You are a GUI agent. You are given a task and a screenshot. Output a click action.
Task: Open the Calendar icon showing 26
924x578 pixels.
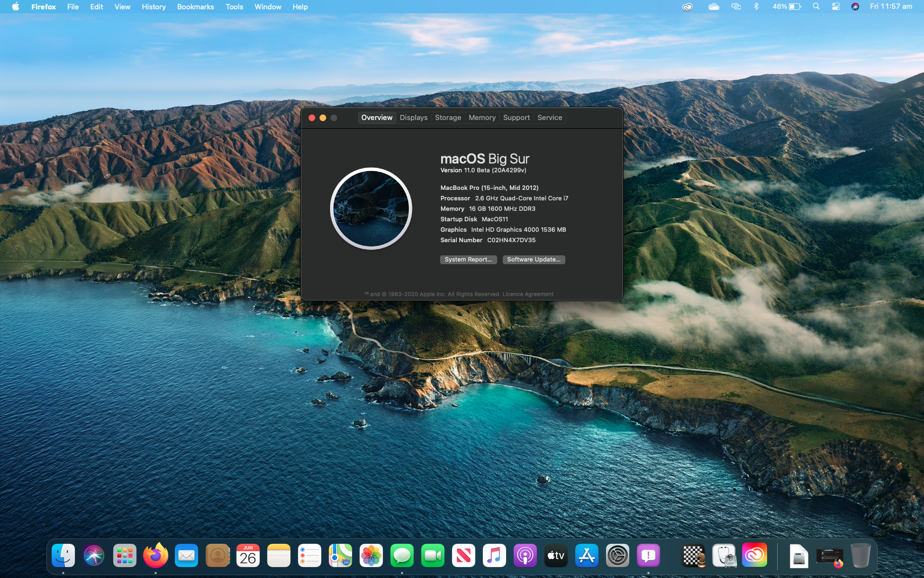click(x=248, y=556)
